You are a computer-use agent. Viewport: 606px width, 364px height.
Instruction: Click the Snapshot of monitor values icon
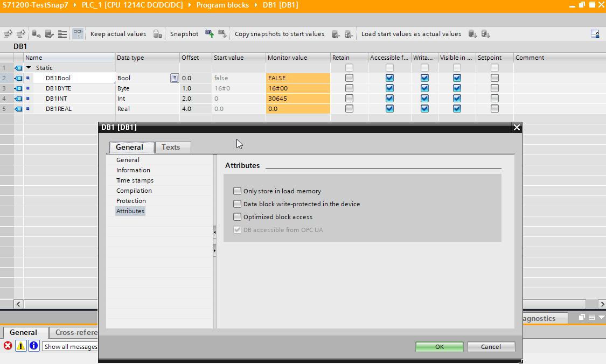point(210,34)
